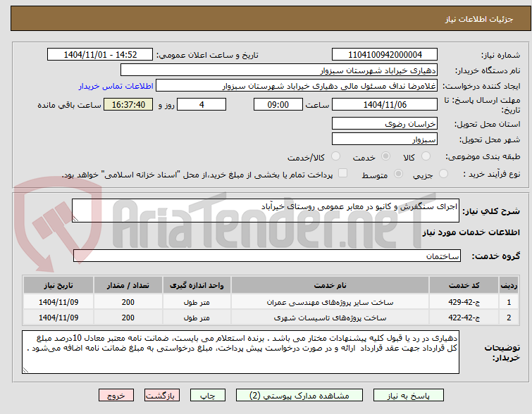This screenshot has height=414, width=532.
Task: Click the announcement date field 1404/11/01 - 14:52
Action: point(100,55)
